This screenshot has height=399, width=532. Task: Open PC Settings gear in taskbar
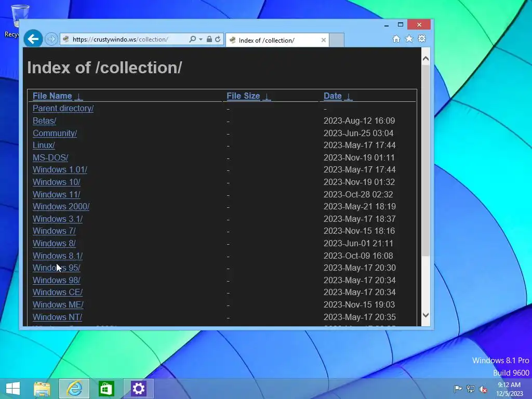(138, 389)
